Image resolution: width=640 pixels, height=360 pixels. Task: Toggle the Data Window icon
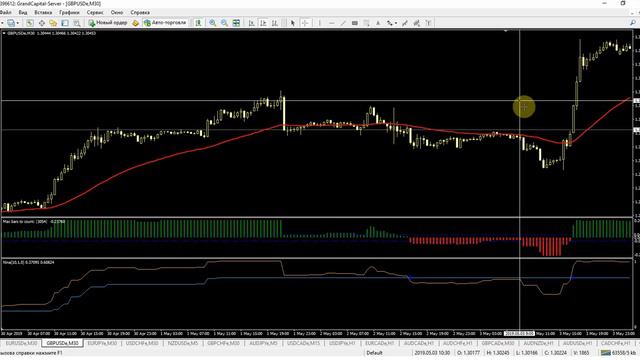click(x=42, y=23)
